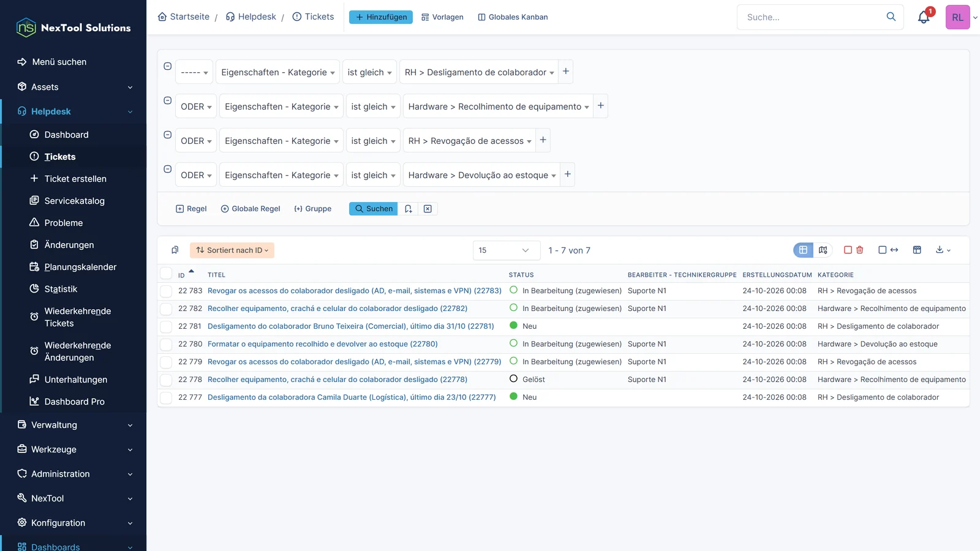Remove the first criteria row minus icon
The width and height of the screenshot is (980, 551).
(167, 66)
